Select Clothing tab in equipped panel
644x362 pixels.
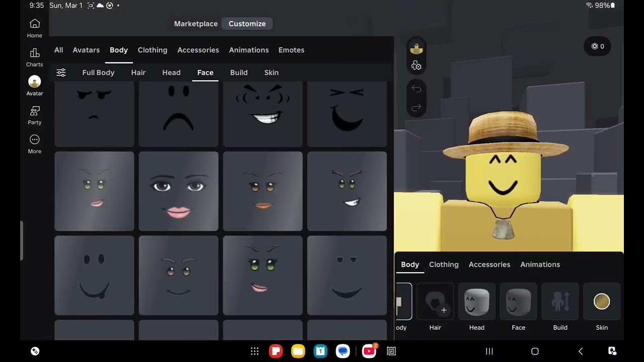click(444, 264)
